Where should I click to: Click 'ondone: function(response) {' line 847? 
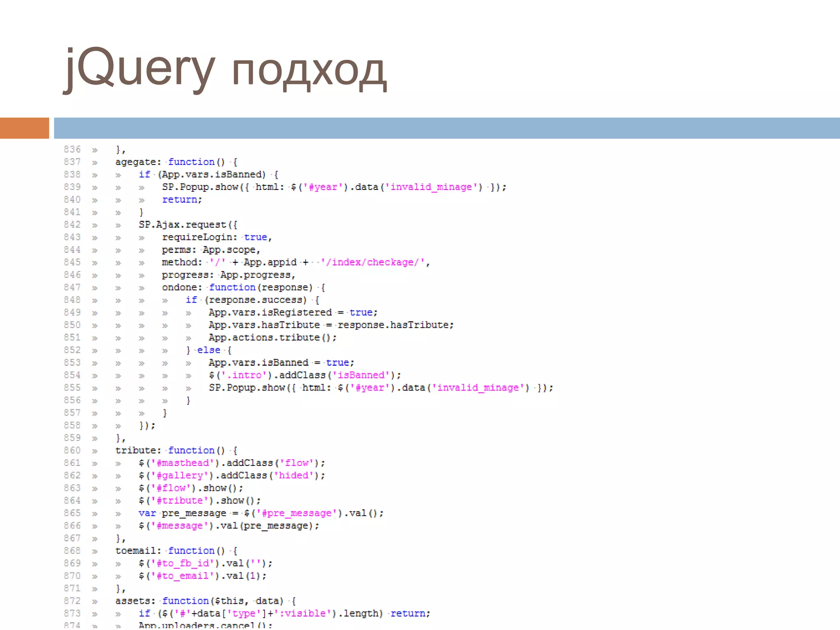tap(244, 288)
